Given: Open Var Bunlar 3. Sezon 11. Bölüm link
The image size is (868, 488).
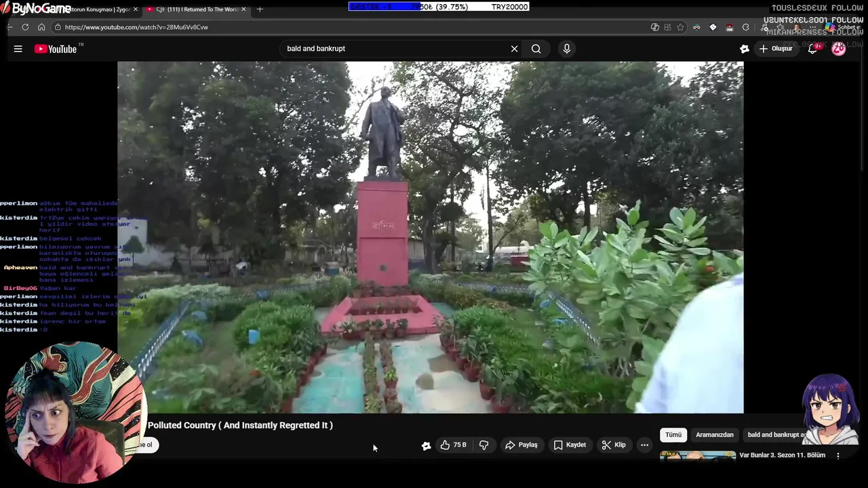Looking at the screenshot, I should coord(782,455).
